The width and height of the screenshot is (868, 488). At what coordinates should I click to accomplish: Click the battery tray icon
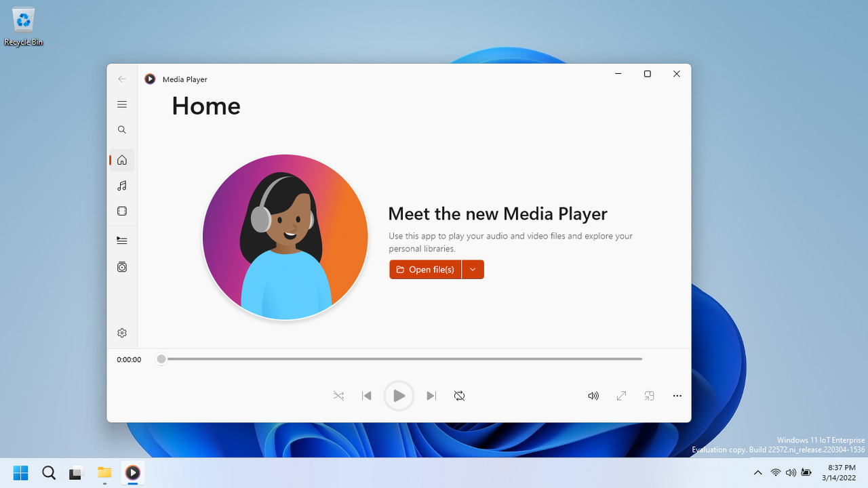[x=806, y=472]
